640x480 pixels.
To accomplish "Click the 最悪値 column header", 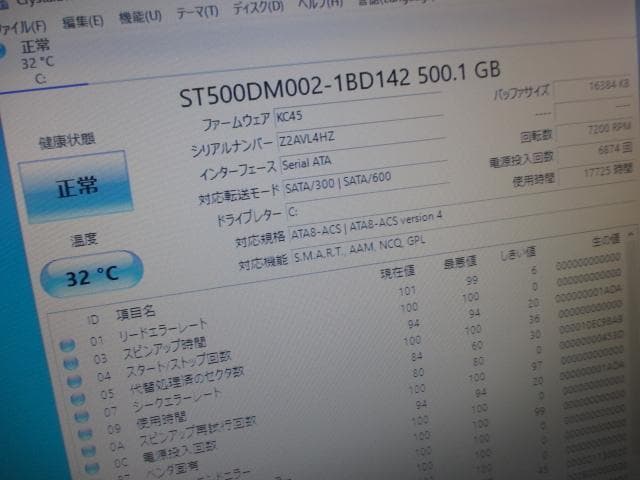I will 460,263.
